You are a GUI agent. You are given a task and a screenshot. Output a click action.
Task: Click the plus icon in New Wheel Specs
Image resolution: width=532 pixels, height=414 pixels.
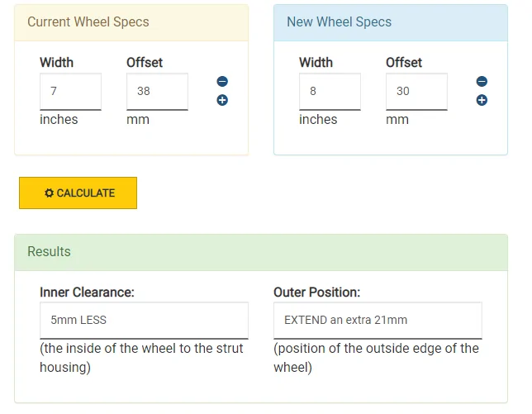click(482, 100)
